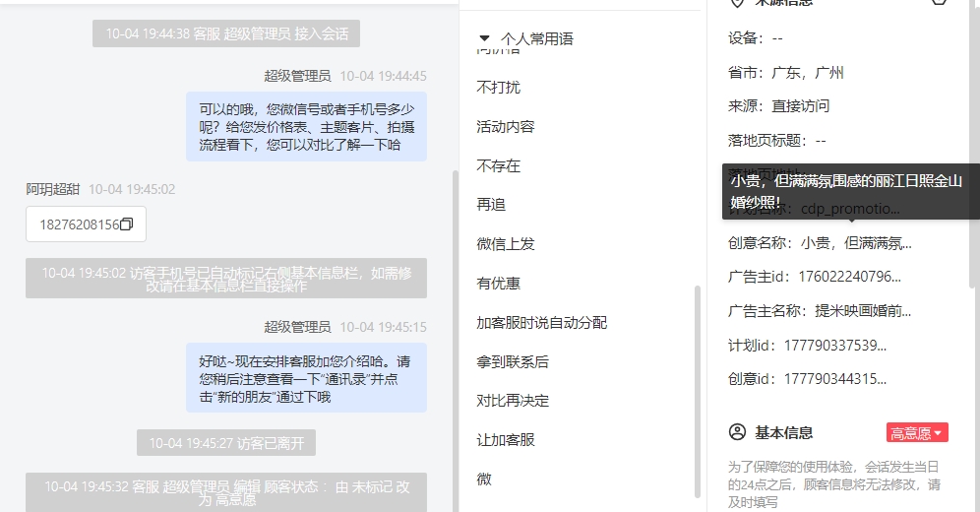Image resolution: width=980 pixels, height=512 pixels.
Task: Click the 设备 field
Action: point(755,38)
